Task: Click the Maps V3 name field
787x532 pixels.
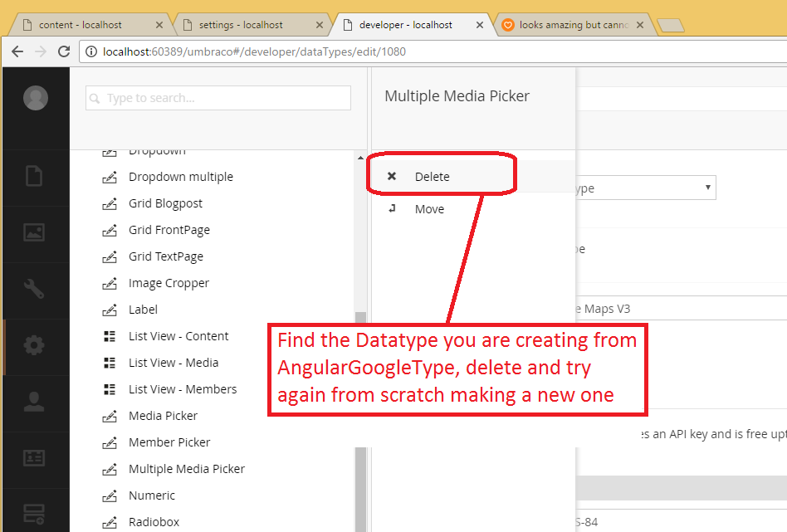Action: [681, 308]
